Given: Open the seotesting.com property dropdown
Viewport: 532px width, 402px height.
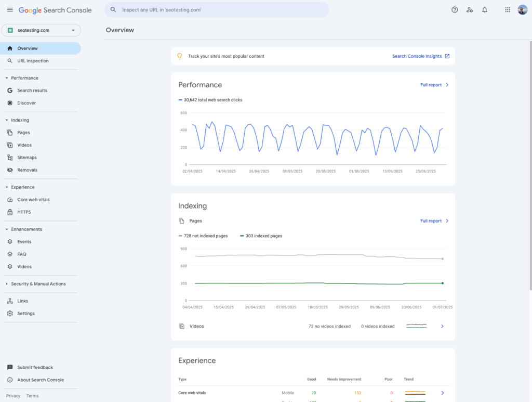Looking at the screenshot, I should 41,30.
